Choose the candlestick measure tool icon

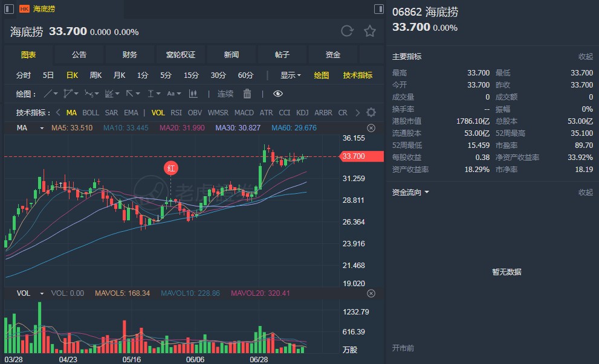(193, 94)
